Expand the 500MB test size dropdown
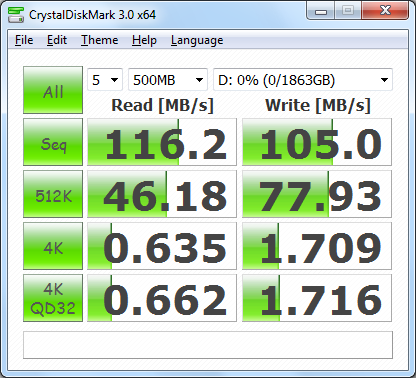This screenshot has width=416, height=378. coord(168,80)
